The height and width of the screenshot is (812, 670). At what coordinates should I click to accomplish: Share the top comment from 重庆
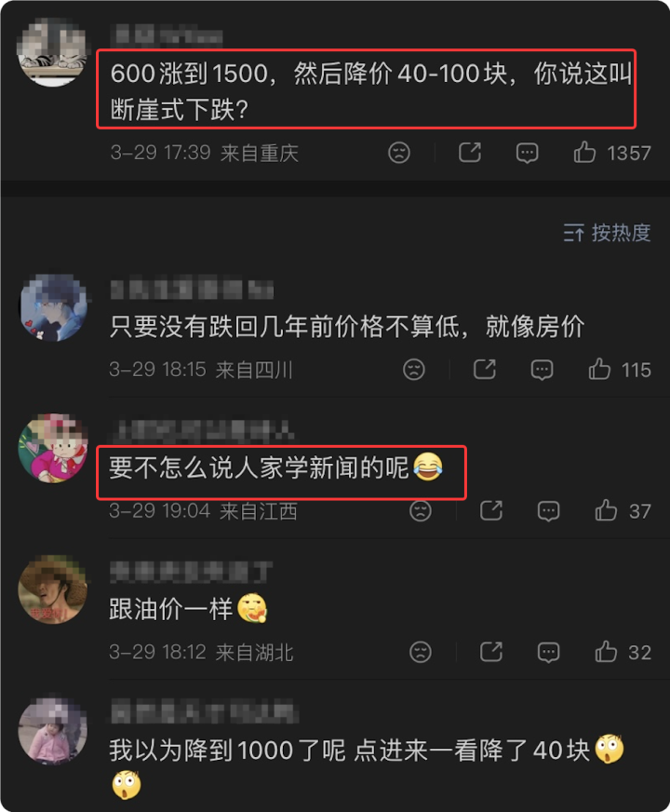point(470,153)
